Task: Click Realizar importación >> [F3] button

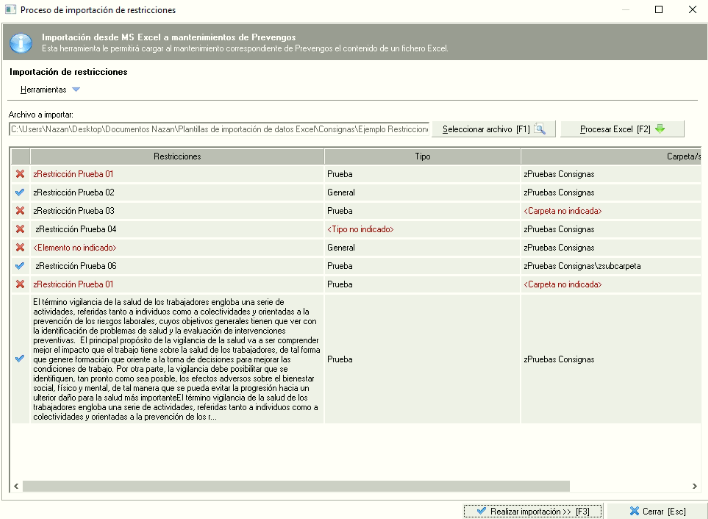Action: [533, 511]
